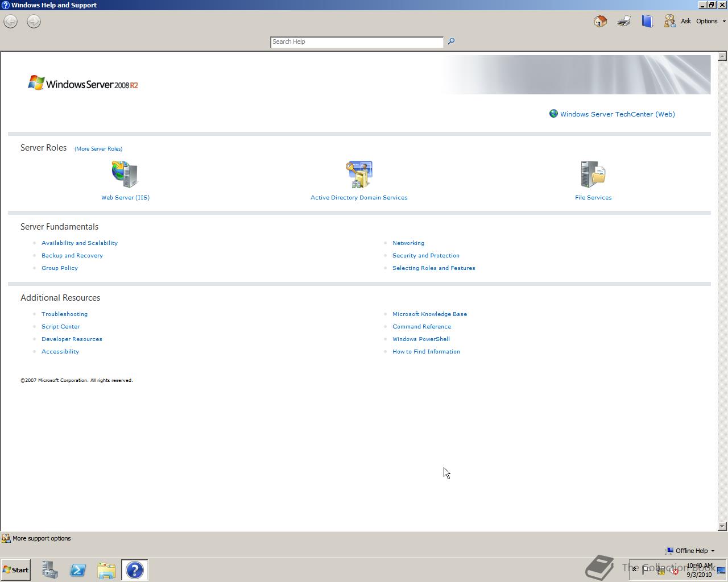Open the Help home page icon
728x582 pixels.
600,21
